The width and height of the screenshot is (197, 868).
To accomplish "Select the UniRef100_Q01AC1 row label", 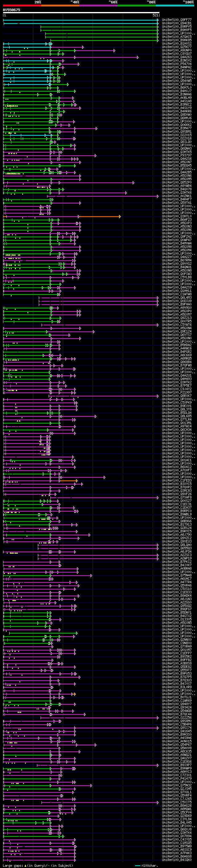I will 177,460.
